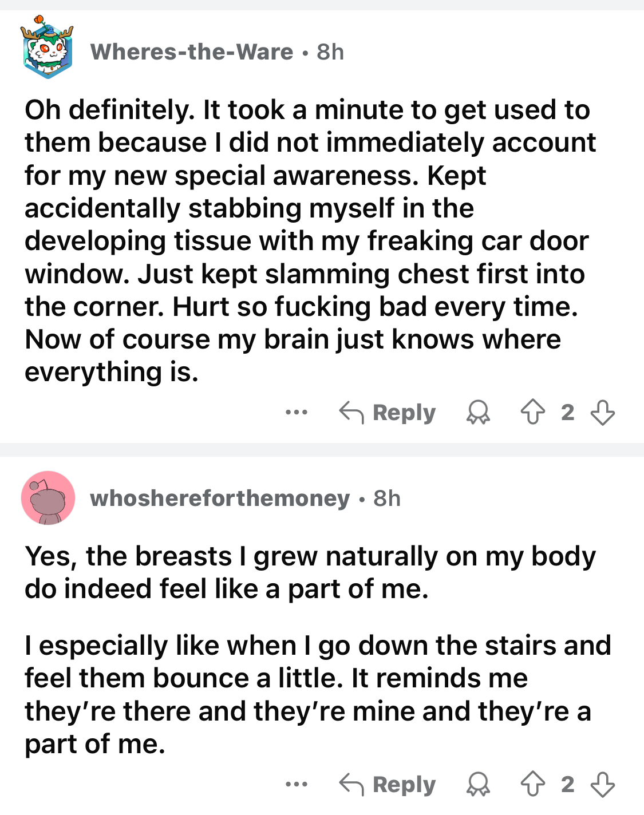The height and width of the screenshot is (815, 644).
Task: Upvote the Wheres-the-Ware comment
Action: 532,412
